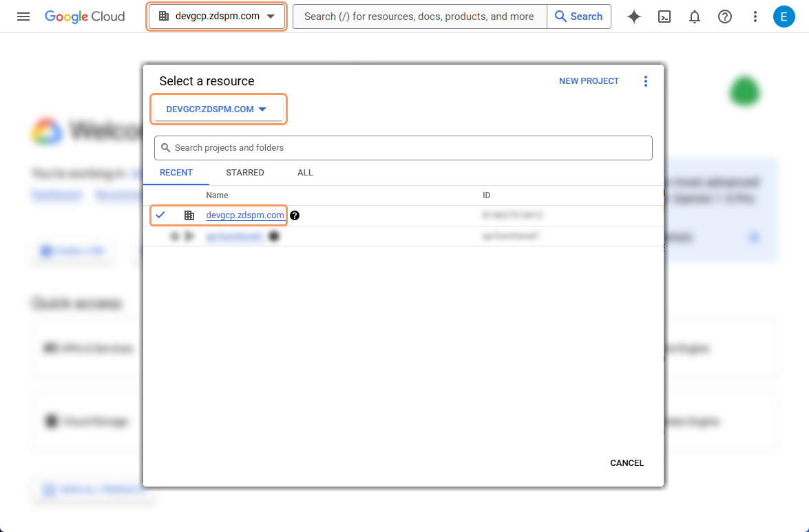809x532 pixels.
Task: View notifications via the bell icon
Action: [x=694, y=17]
